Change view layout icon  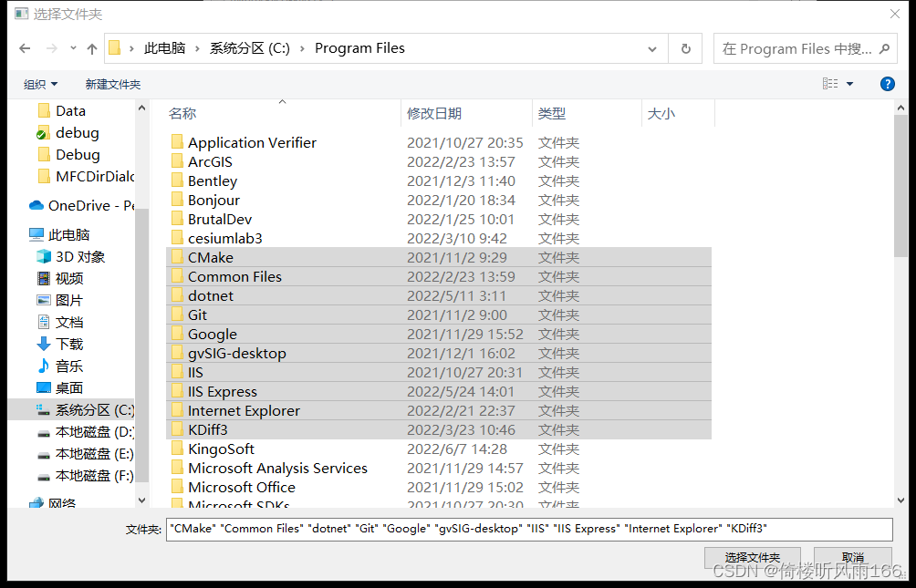point(830,84)
